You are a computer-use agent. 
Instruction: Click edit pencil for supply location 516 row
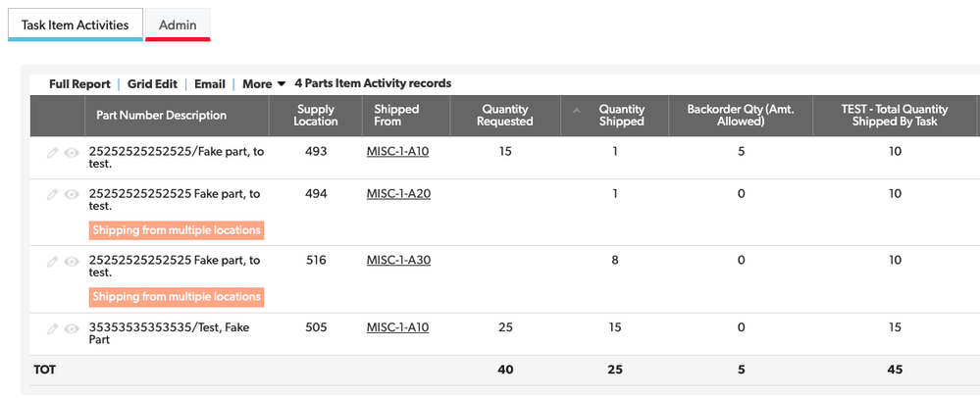[53, 261]
